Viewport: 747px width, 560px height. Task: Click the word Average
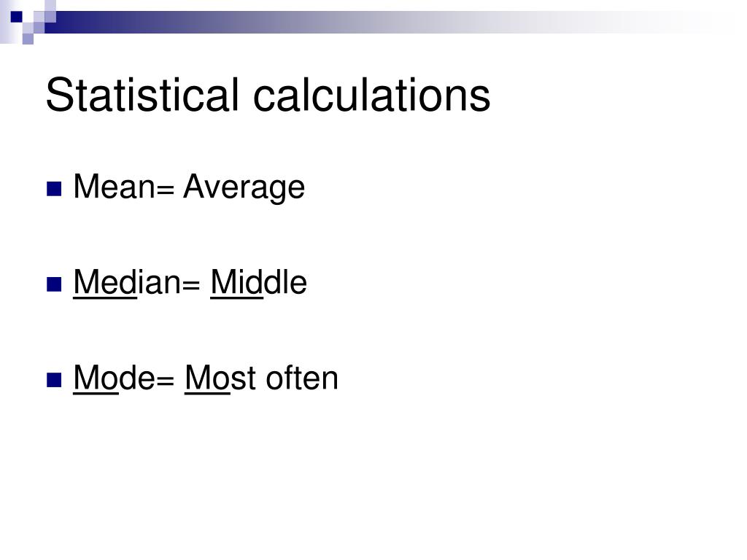[244, 187]
